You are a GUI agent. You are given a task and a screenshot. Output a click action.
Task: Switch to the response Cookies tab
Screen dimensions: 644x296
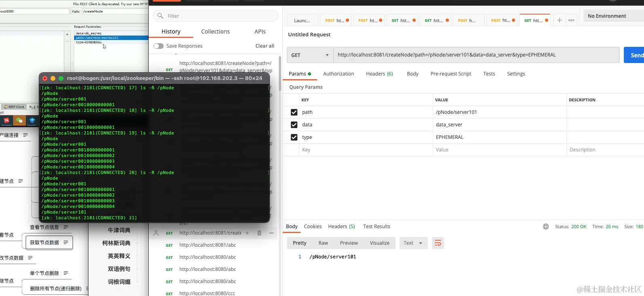coord(313,227)
